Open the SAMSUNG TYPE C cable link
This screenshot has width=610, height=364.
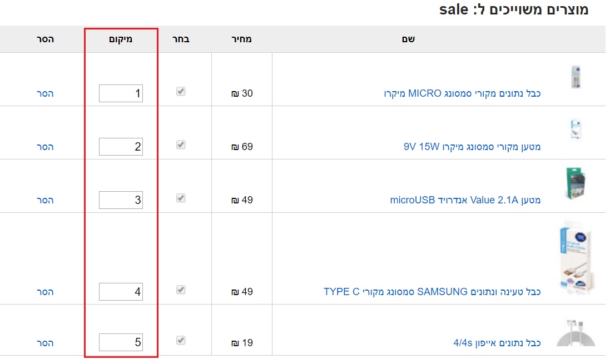(x=432, y=292)
